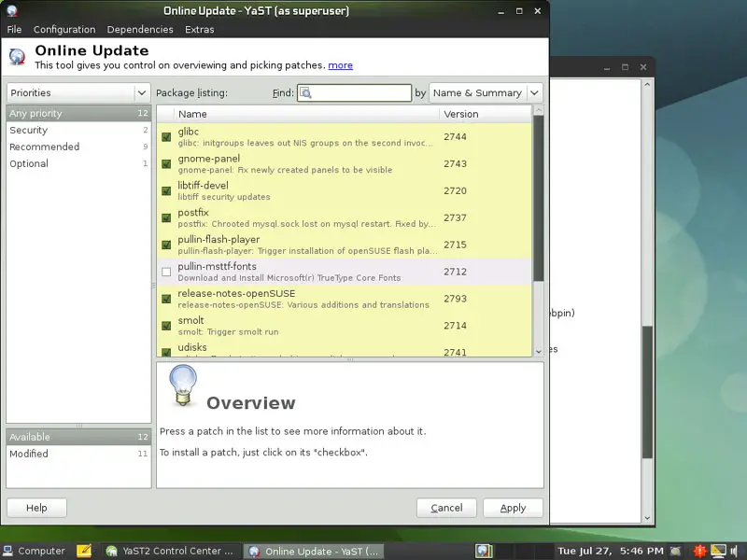Open the Extras menu
747x560 pixels.
199,30
